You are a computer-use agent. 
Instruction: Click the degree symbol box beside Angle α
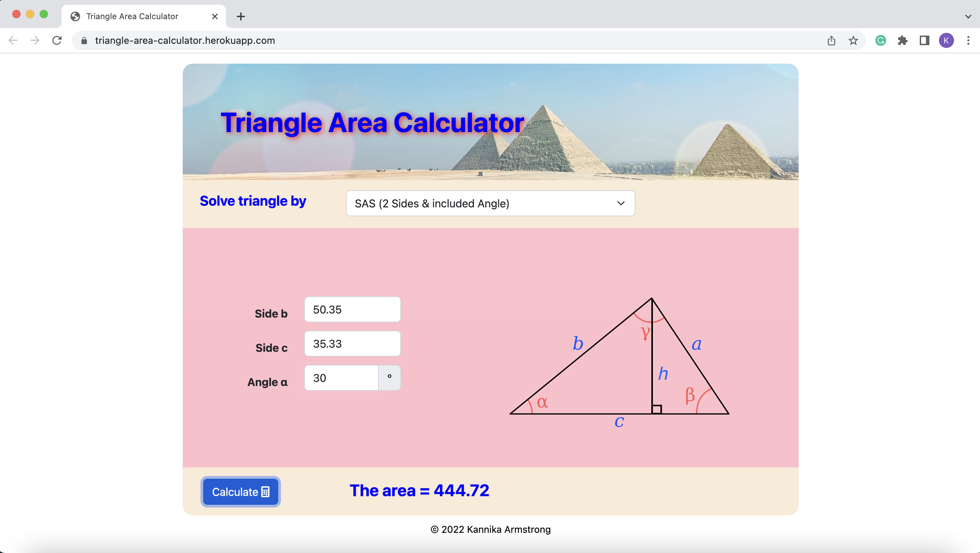[x=389, y=377]
